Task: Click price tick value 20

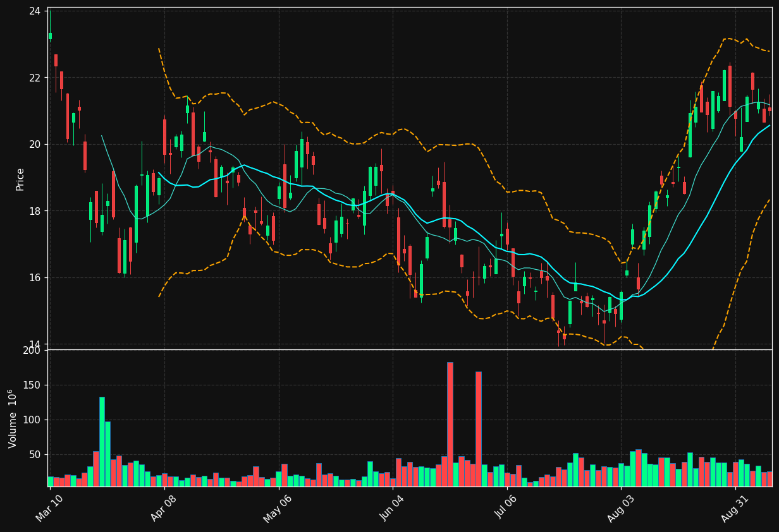Action: click(35, 144)
